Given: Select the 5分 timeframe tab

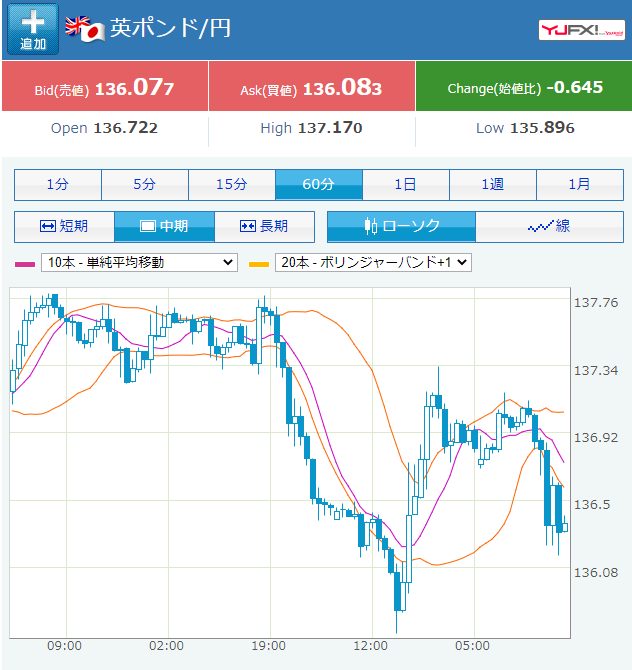Looking at the screenshot, I should (x=145, y=184).
